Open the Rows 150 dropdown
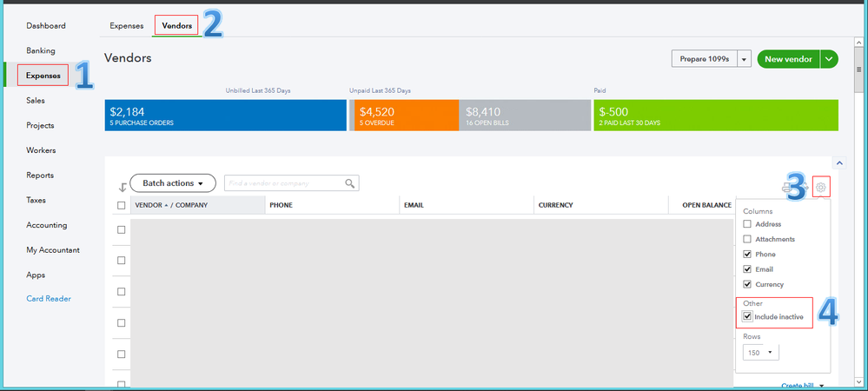 point(760,352)
